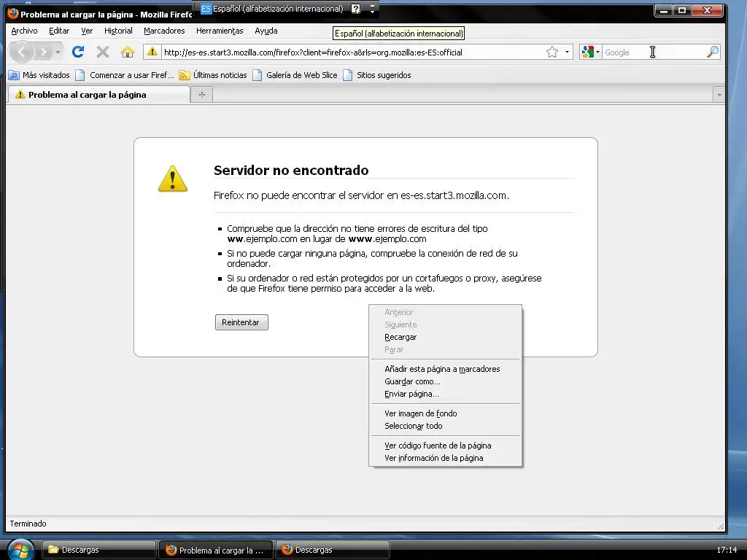Click the Comenzar a usar Firefox bookmark
The height and width of the screenshot is (560, 747).
(125, 75)
